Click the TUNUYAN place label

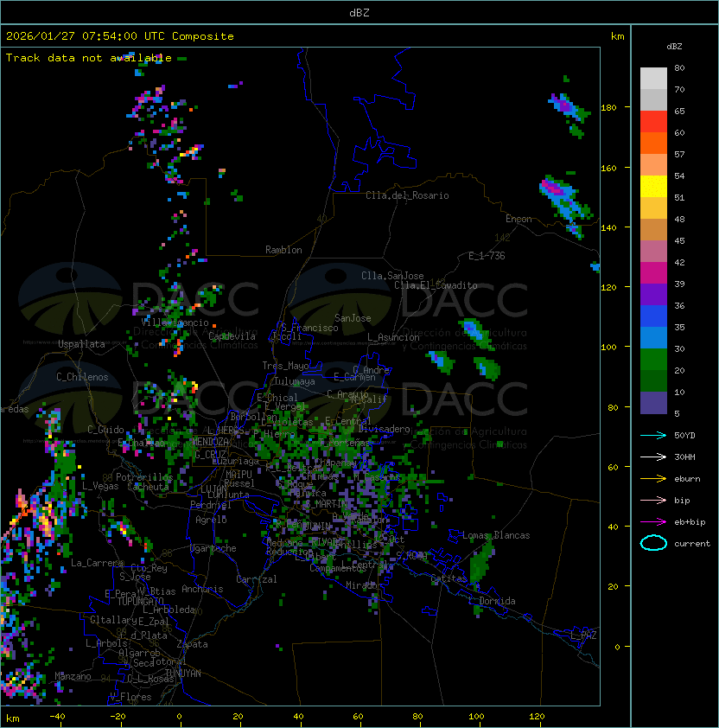click(183, 674)
